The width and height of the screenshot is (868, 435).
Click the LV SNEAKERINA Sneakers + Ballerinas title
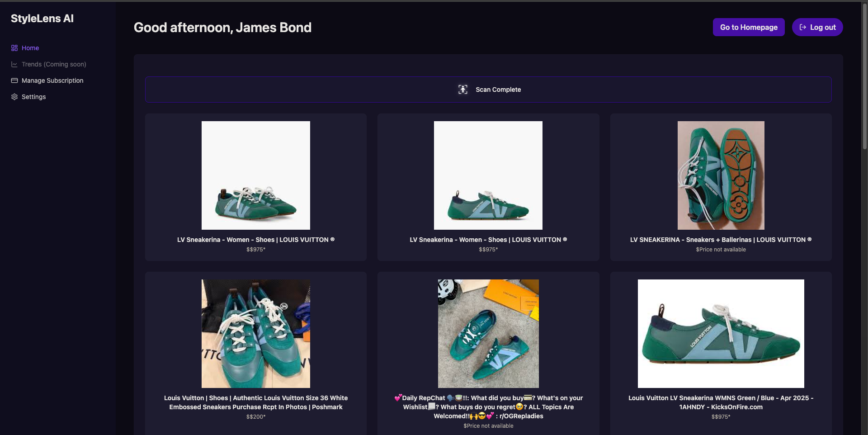click(x=721, y=240)
